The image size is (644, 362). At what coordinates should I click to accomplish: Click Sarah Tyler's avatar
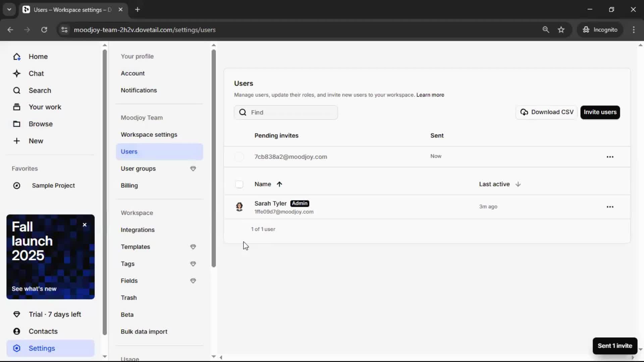239,207
